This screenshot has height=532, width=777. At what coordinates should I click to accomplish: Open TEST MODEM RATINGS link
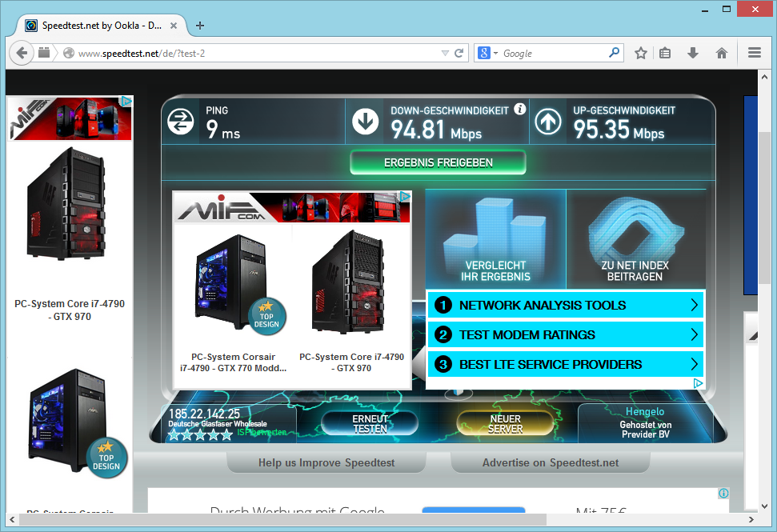tap(566, 335)
